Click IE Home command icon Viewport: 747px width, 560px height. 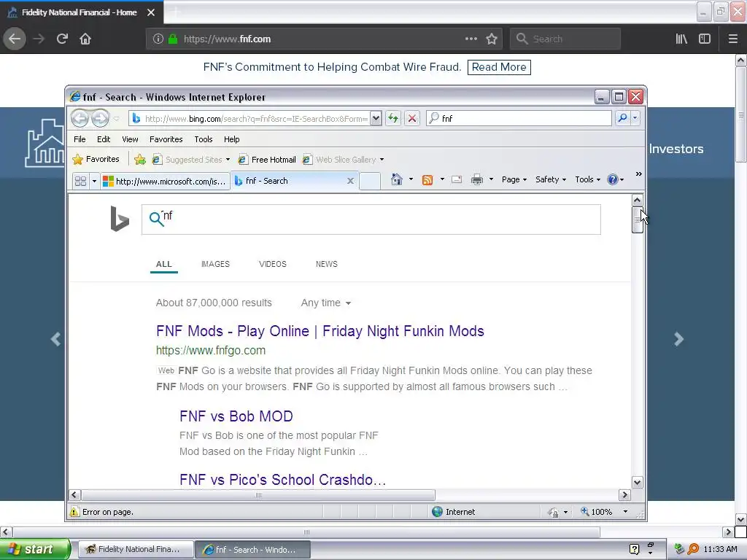[396, 179]
